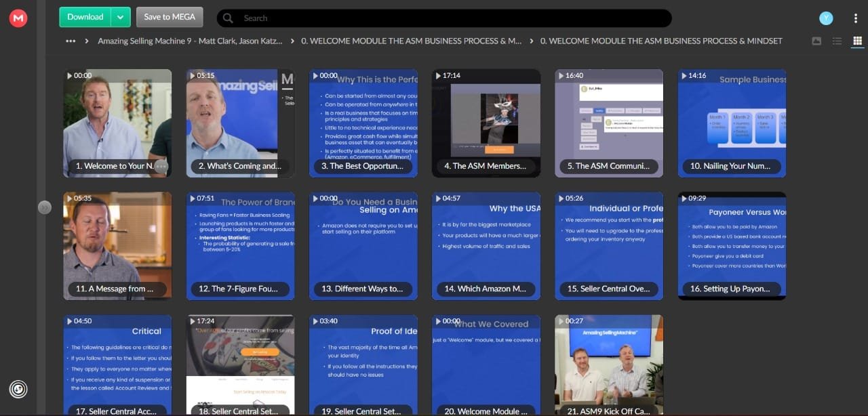Open the 17:24 Seller Central Set... video
868x416 pixels.
(x=241, y=365)
